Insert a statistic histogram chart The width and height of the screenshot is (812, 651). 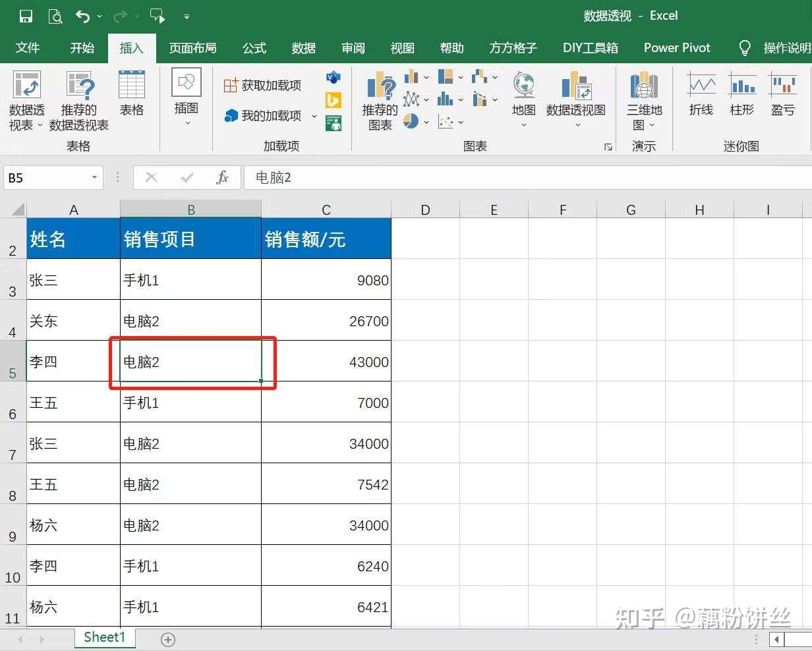click(x=451, y=99)
